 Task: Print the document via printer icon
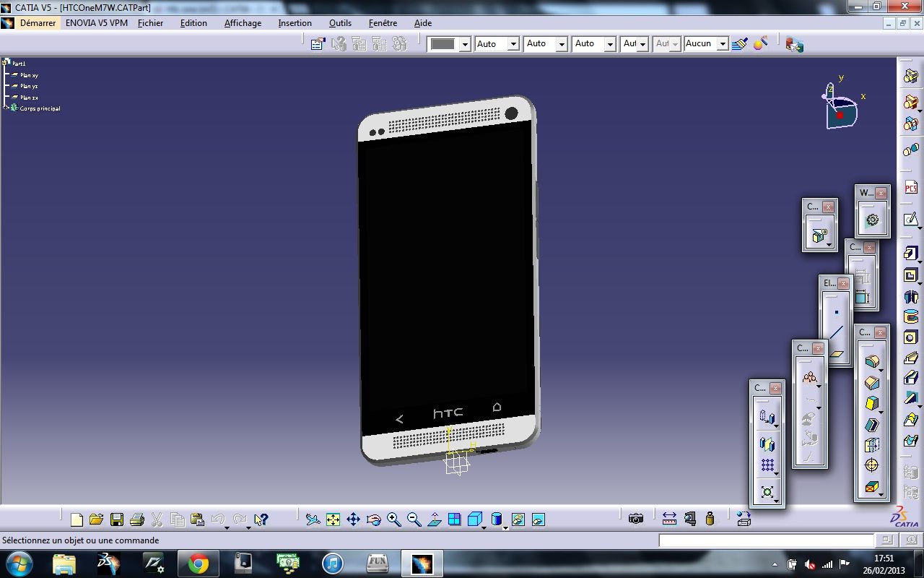(x=136, y=519)
